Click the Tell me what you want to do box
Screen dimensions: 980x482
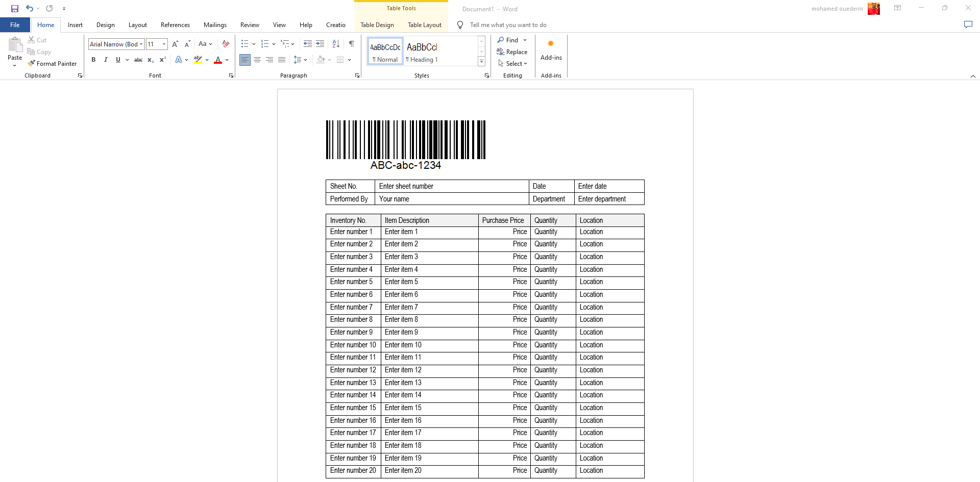508,25
